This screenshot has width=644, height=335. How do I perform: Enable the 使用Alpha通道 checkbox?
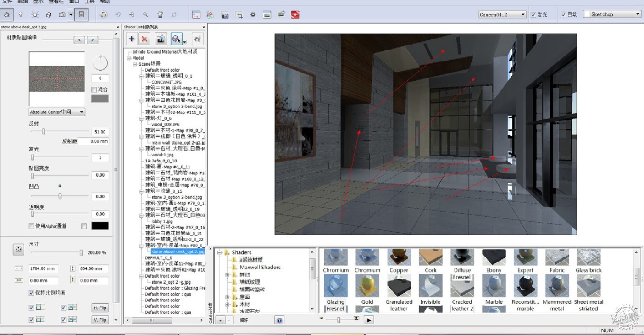pos(31,226)
